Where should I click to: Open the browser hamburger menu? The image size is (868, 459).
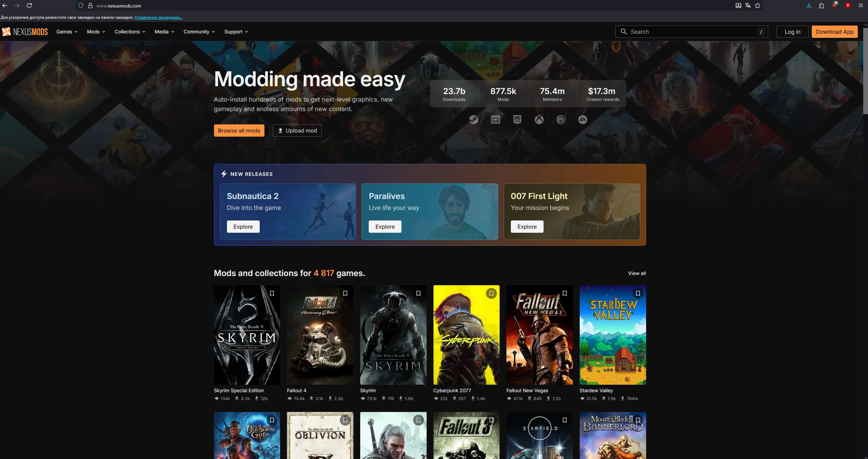(x=861, y=5)
